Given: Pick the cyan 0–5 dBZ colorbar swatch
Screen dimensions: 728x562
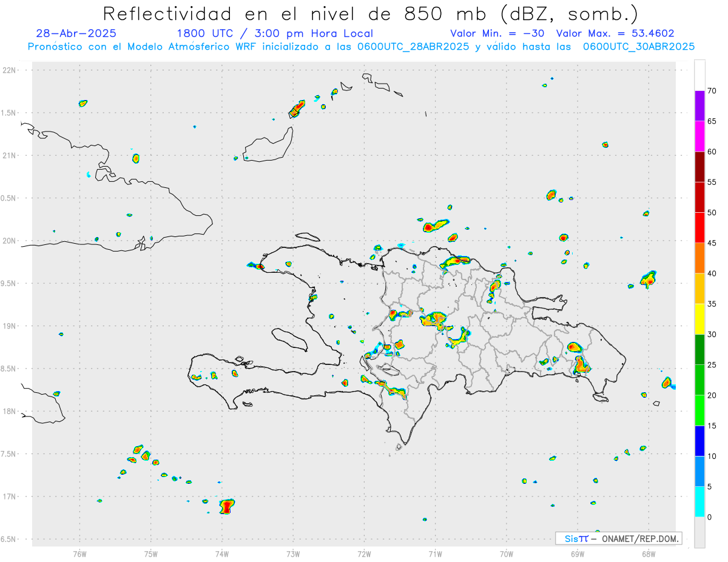Looking at the screenshot, I should 699,502.
